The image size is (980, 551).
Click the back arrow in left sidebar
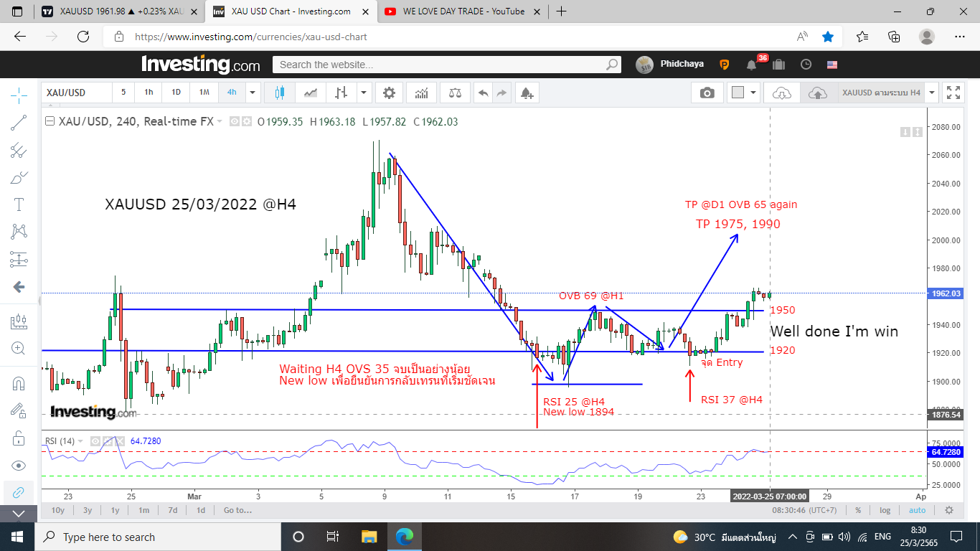tap(19, 287)
